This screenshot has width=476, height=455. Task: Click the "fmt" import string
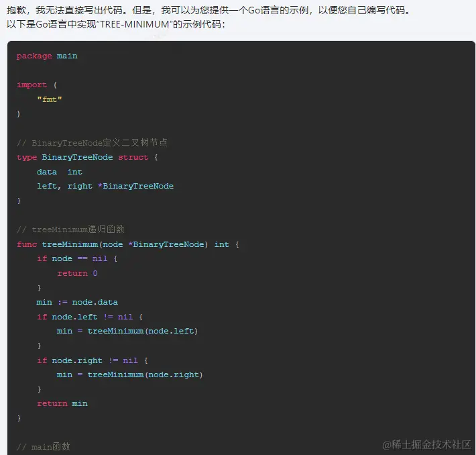click(50, 99)
